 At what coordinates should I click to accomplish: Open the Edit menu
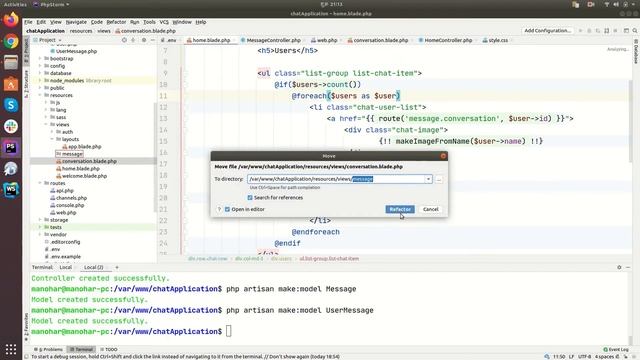41,22
